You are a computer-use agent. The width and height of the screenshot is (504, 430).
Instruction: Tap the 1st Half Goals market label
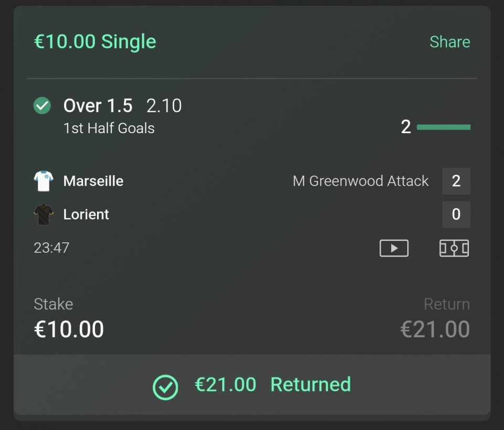point(109,128)
